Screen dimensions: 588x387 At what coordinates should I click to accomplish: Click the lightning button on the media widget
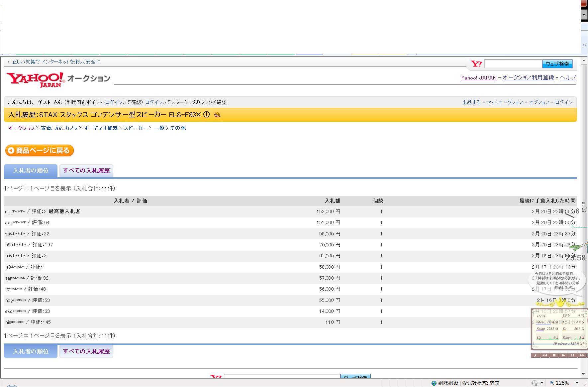[536, 355]
